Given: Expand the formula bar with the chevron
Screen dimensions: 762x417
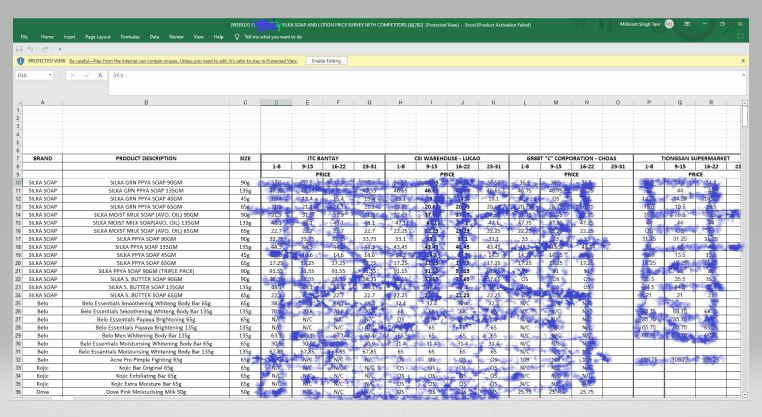Looking at the screenshot, I should (743, 75).
